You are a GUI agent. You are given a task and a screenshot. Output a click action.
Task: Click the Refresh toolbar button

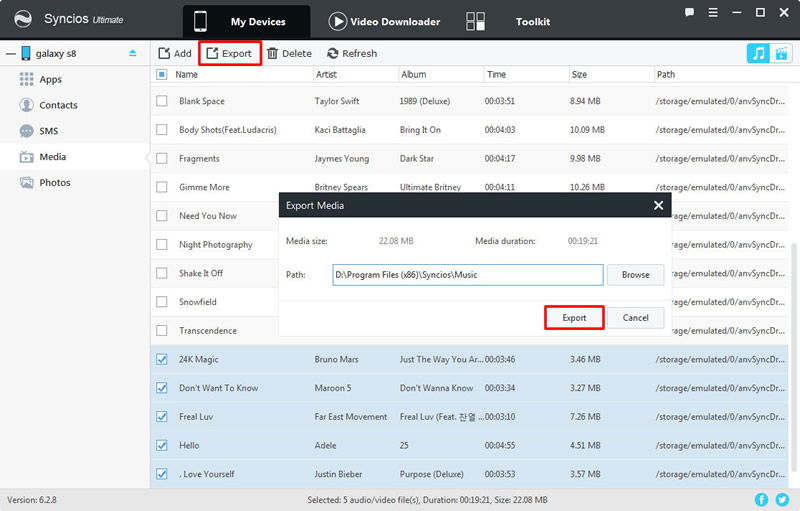[x=352, y=54]
